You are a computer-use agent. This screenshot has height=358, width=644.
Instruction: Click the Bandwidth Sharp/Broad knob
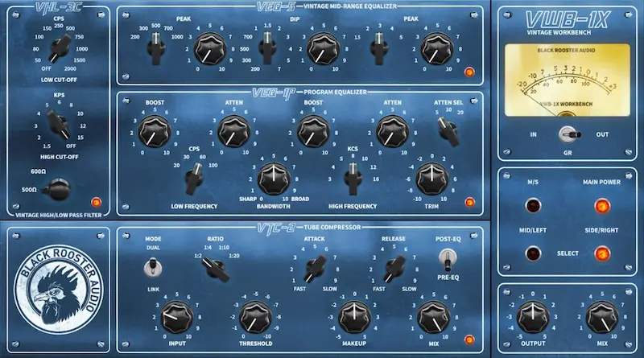click(274, 176)
